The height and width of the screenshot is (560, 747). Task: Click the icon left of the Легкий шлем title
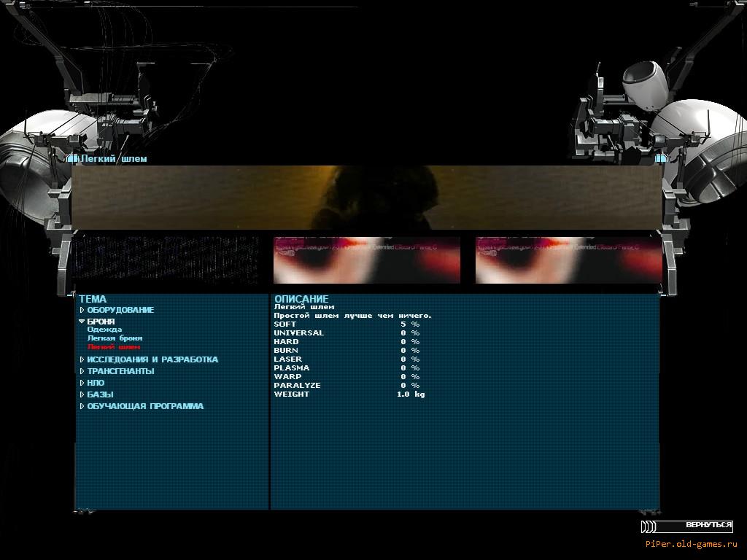[x=73, y=158]
